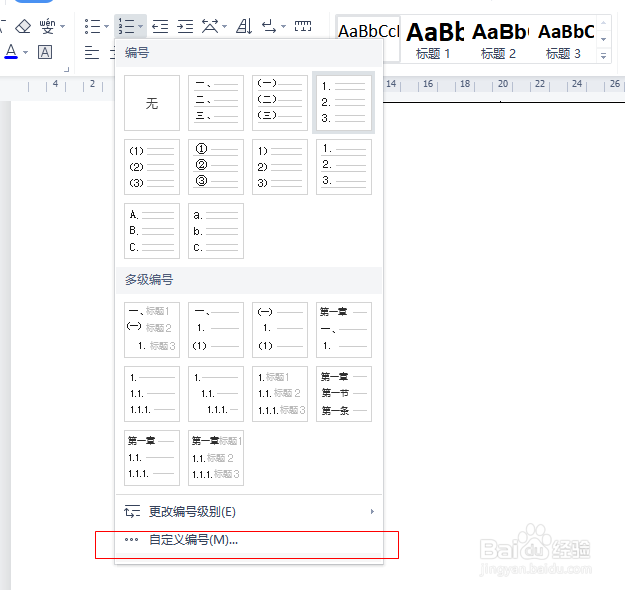Click the align left icon

pos(92,52)
